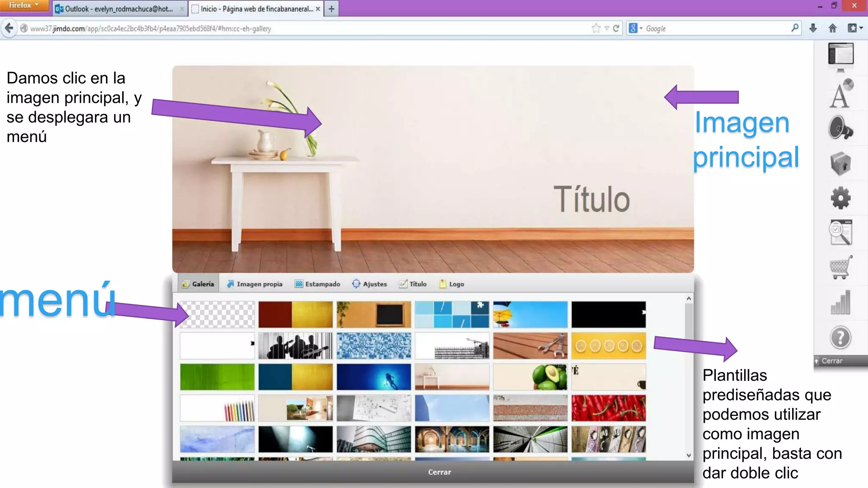Select the Estampado tab

coord(317,284)
